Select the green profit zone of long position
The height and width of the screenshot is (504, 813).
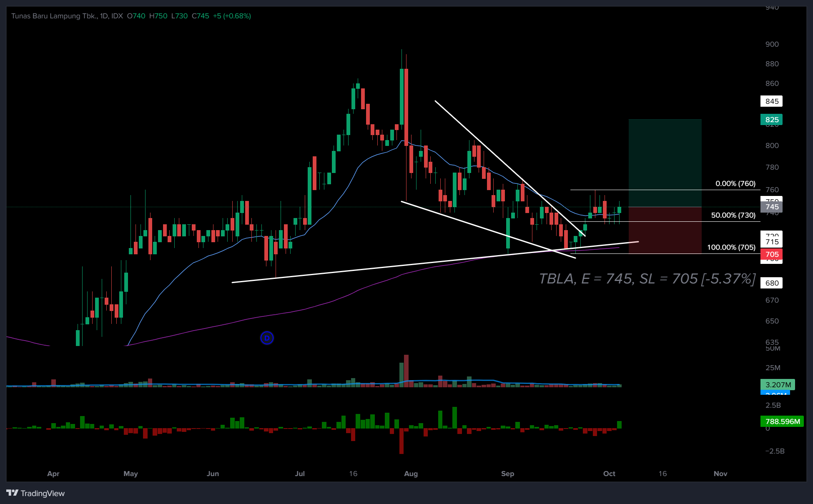coord(665,163)
